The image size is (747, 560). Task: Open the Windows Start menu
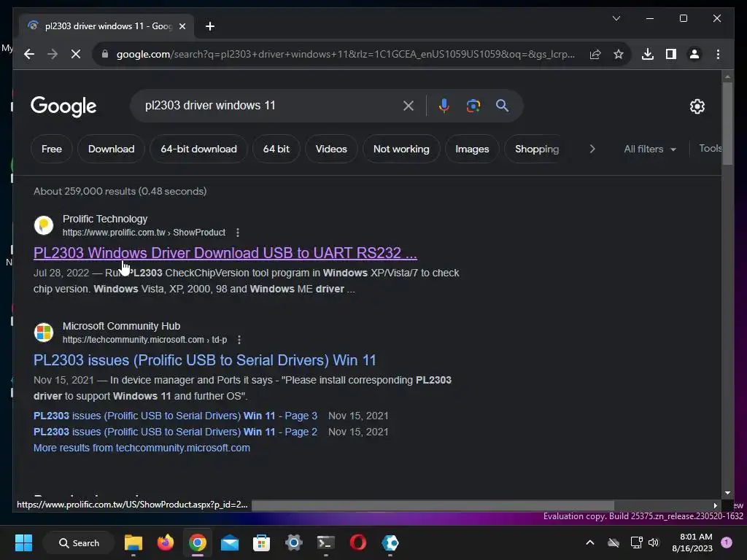23,542
